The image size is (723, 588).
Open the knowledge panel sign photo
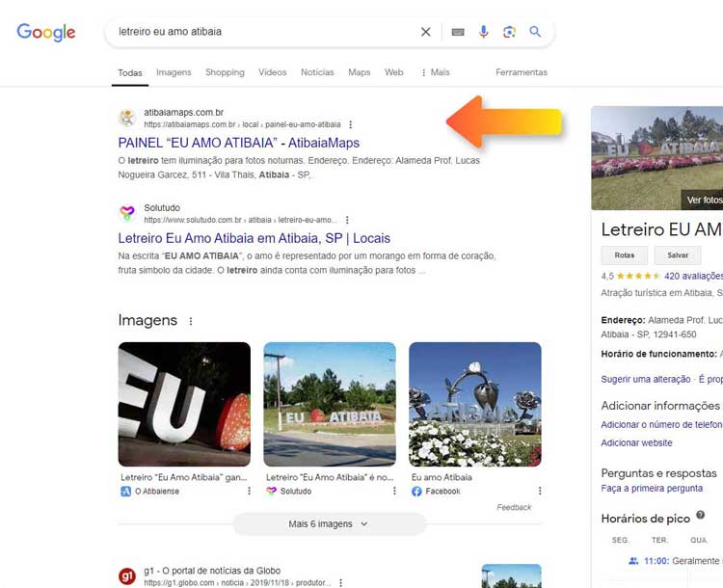click(657, 158)
